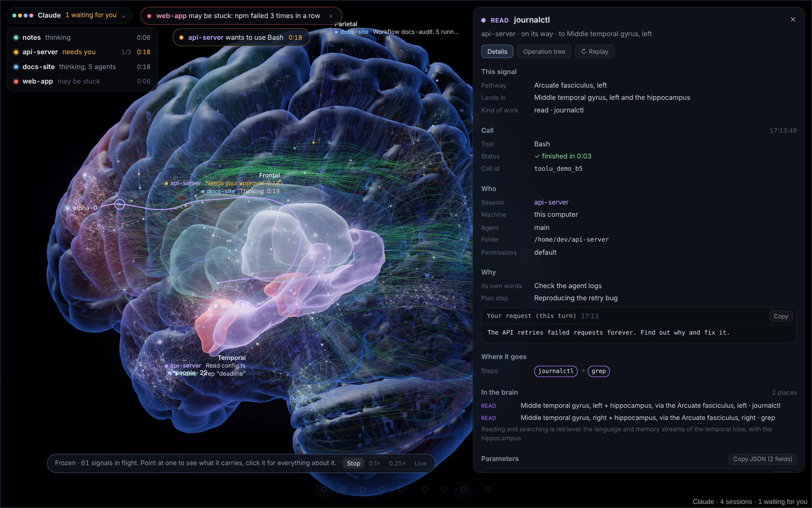Select the journalctl step chip
Screen dimensions: 812x508
556,371
